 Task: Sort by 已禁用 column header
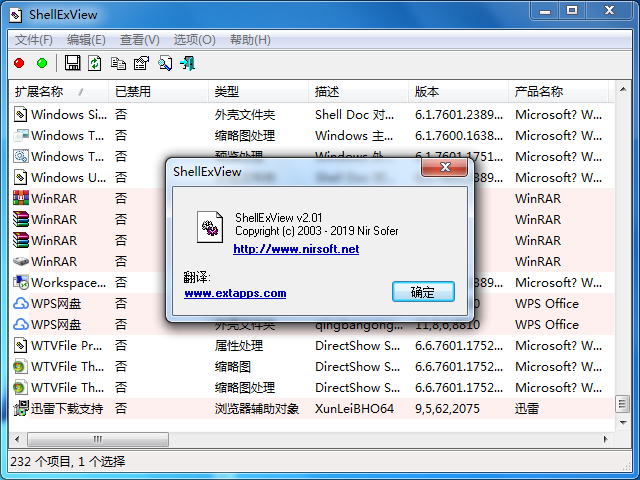(x=158, y=92)
